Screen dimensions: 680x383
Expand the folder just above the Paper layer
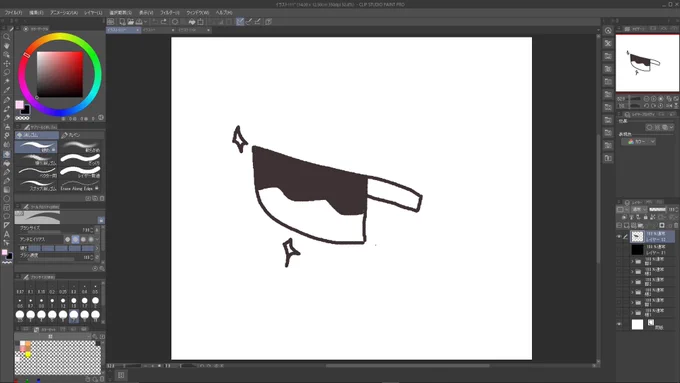point(632,312)
